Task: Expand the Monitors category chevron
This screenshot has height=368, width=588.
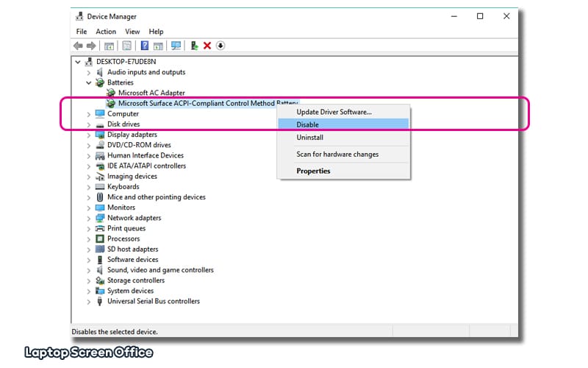Action: 89,208
